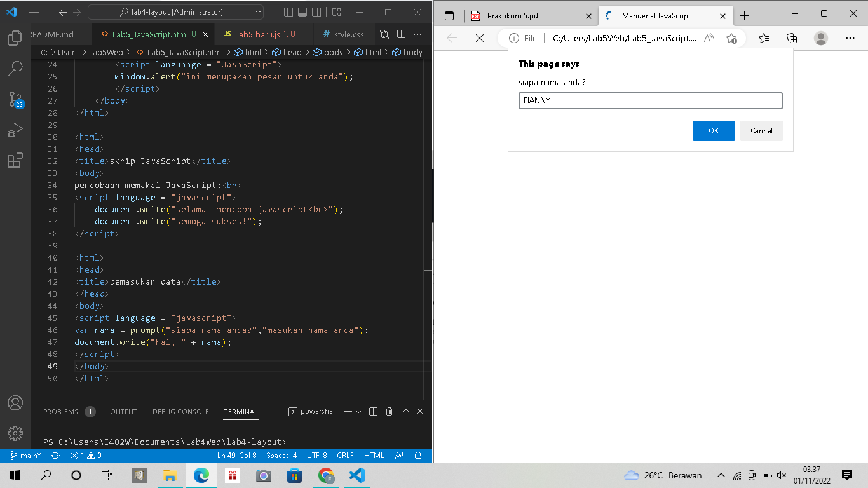Open the Search view in VS Code
The height and width of the screenshot is (488, 868).
click(15, 69)
